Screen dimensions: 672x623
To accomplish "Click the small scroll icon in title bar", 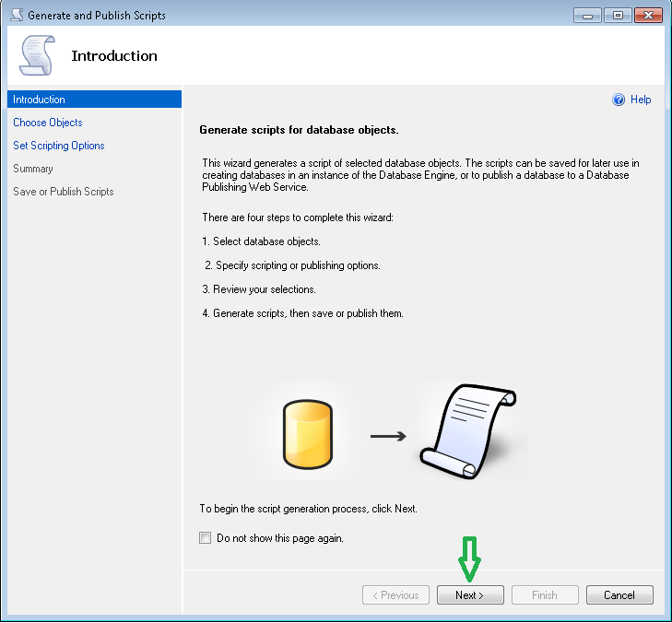I will tap(16, 16).
